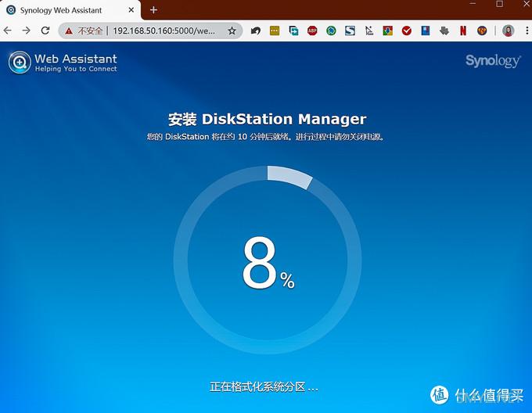Image resolution: width=532 pixels, height=413 pixels.
Task: Click the black undo-arrow extension icon
Action: [x=256, y=31]
